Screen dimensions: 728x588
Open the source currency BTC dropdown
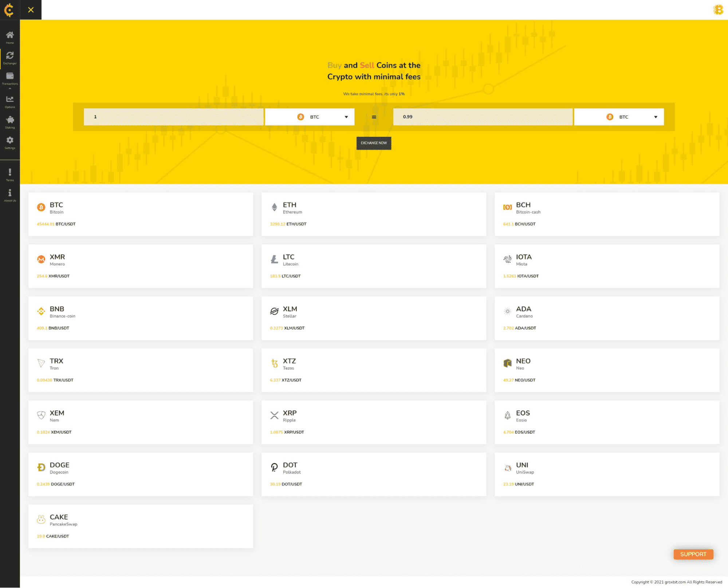click(x=310, y=117)
